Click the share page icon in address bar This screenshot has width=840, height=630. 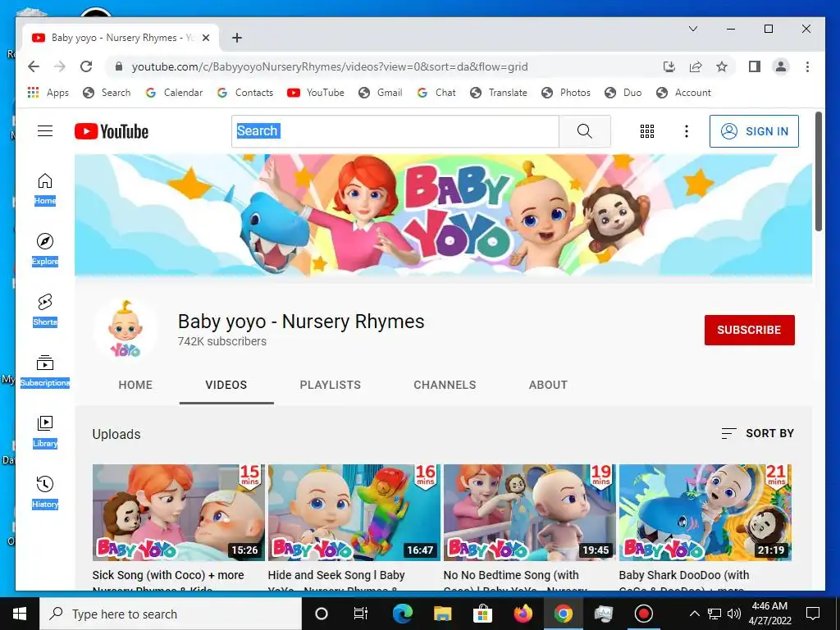[x=696, y=66]
